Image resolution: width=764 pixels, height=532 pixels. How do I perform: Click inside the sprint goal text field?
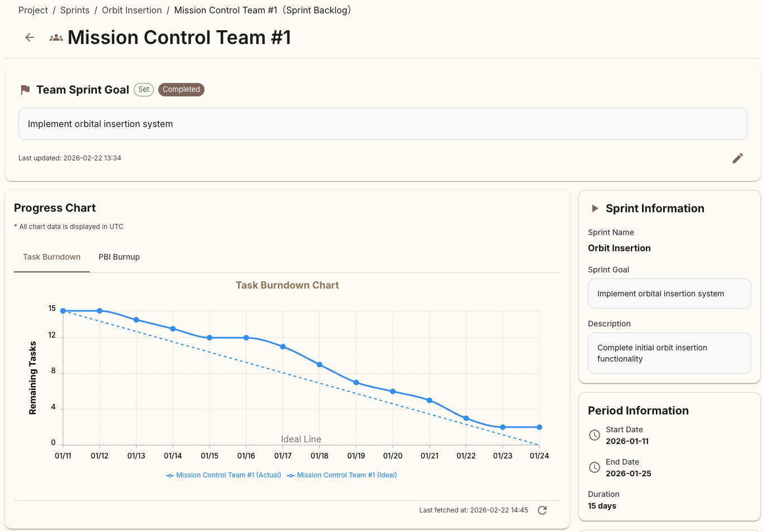(382, 124)
